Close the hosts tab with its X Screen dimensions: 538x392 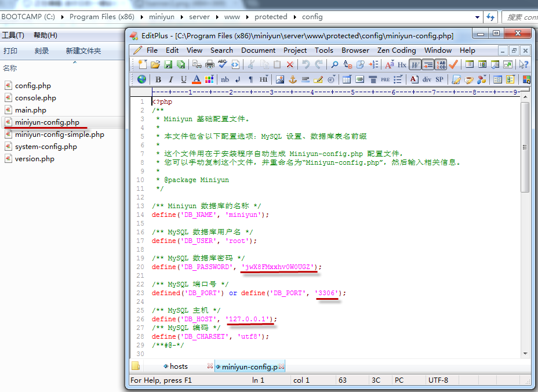pyautogui.click(x=210, y=366)
